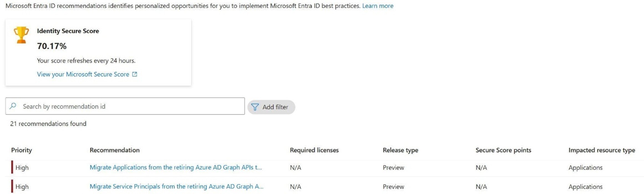Select the High priority row for Migrate Applications
This screenshot has width=644, height=194.
pos(22,167)
